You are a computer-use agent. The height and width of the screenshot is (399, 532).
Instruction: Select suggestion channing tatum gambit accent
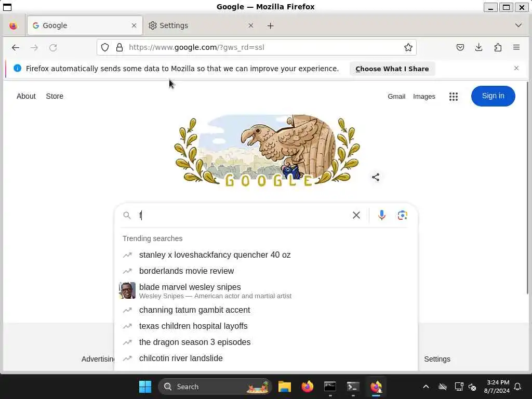(266, 310)
